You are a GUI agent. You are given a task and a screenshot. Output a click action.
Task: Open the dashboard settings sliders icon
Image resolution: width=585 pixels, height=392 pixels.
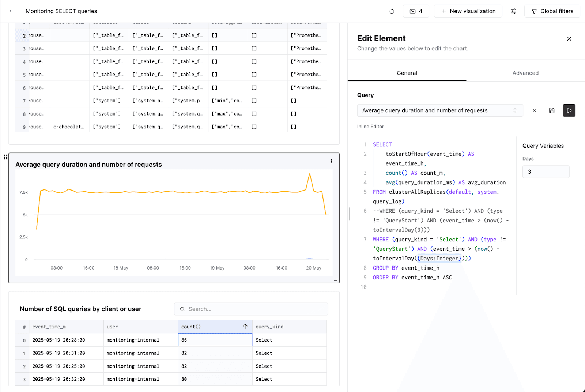[513, 11]
